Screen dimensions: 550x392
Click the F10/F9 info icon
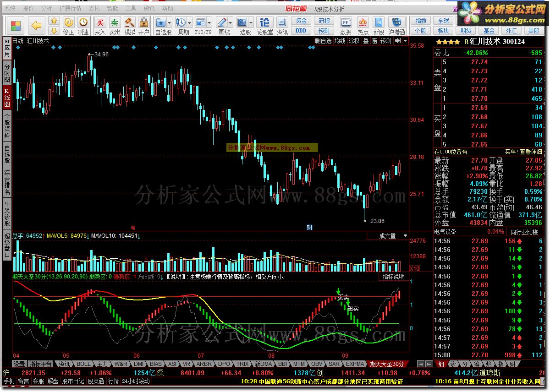200,22
